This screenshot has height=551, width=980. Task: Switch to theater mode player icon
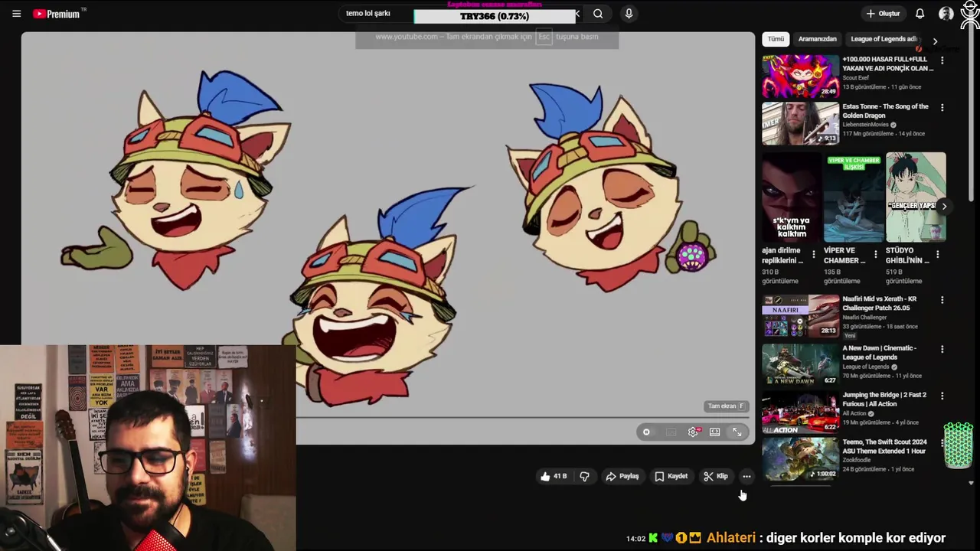coord(714,432)
